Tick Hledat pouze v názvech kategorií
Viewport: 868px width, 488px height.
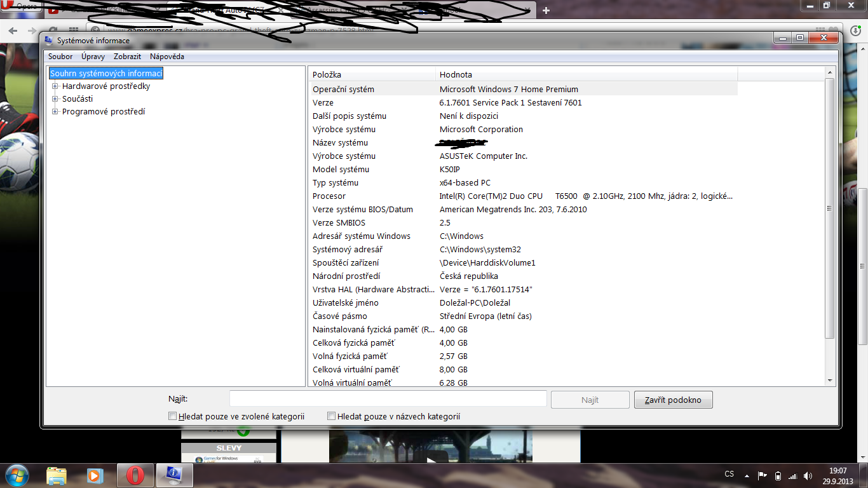(x=331, y=416)
